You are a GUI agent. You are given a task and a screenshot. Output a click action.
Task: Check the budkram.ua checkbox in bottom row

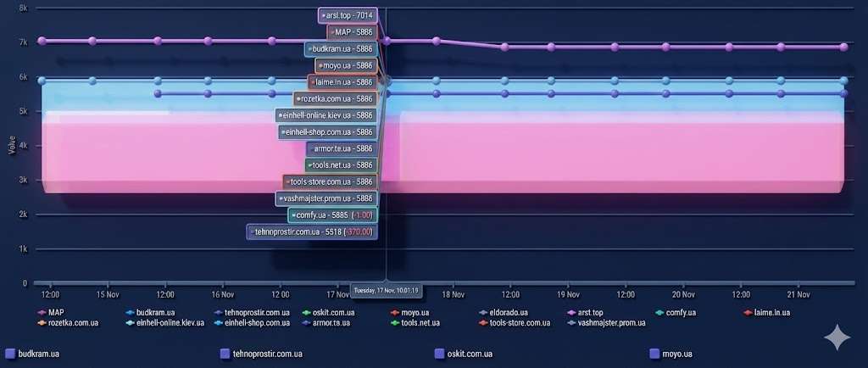pos(9,354)
